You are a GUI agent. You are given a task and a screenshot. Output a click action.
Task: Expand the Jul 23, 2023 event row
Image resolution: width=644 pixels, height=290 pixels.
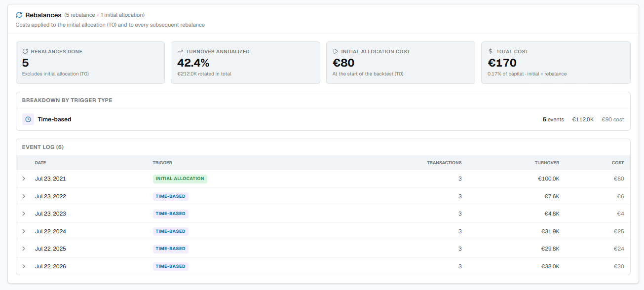24,214
